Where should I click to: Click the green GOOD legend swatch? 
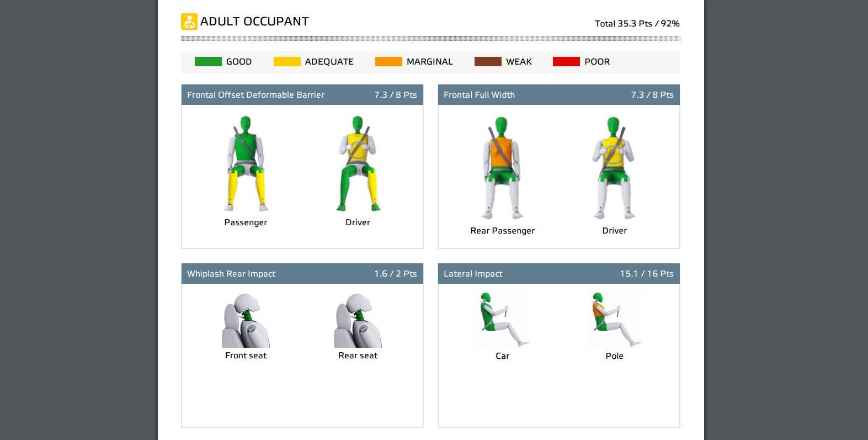pyautogui.click(x=208, y=62)
